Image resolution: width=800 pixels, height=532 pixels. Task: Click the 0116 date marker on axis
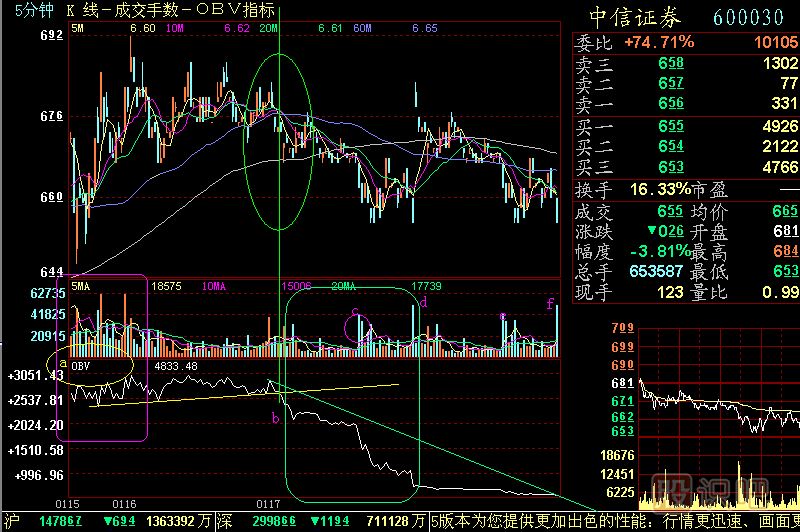[124, 503]
